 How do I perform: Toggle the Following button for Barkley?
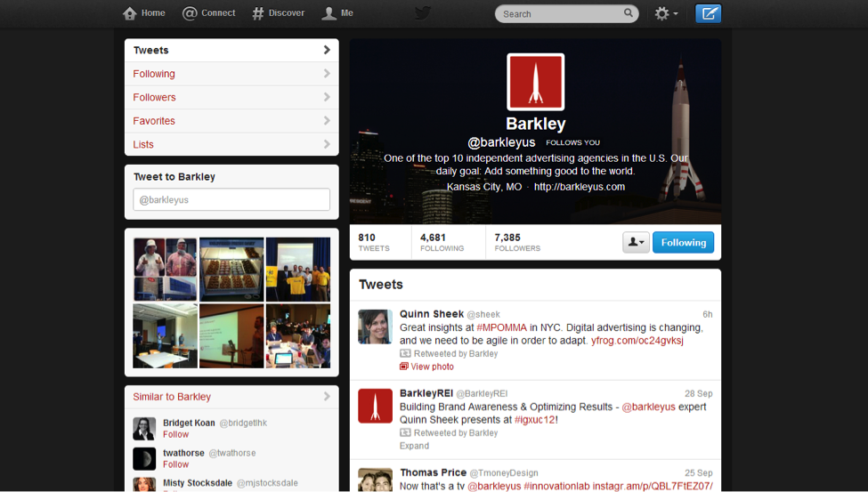point(683,242)
